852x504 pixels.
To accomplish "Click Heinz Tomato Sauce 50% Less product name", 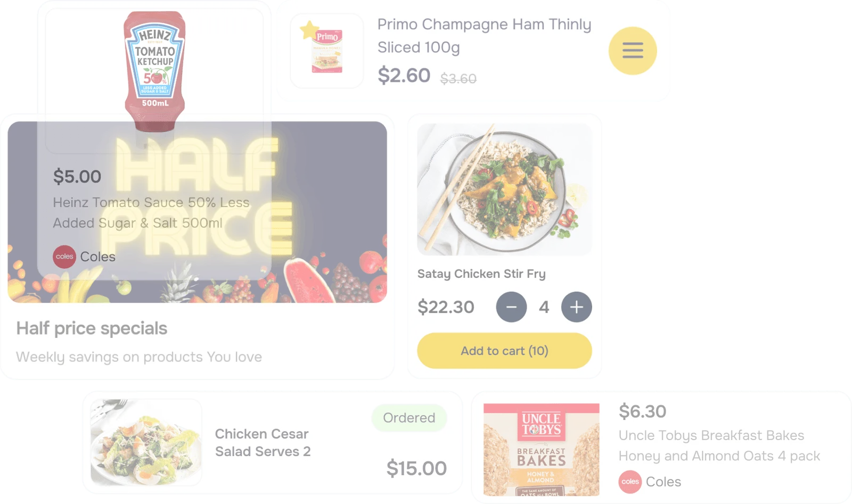I will pyautogui.click(x=151, y=213).
